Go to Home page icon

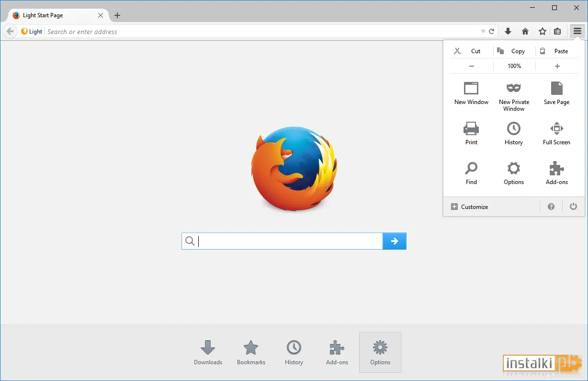pyautogui.click(x=525, y=31)
